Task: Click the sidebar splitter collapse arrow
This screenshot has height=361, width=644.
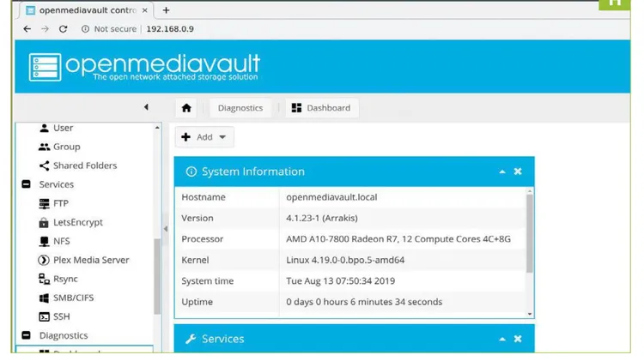Action: click(166, 229)
